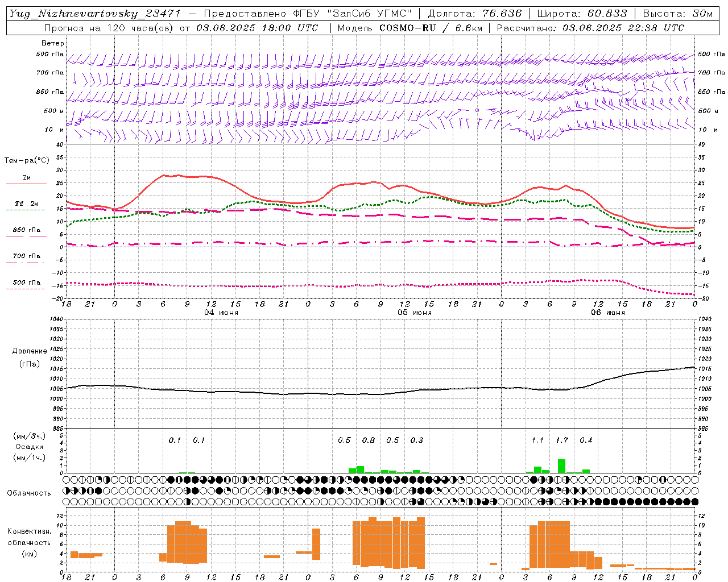Click the 'Td 2м' dew point legend entry
This screenshot has width=728, height=582.
pos(27,203)
